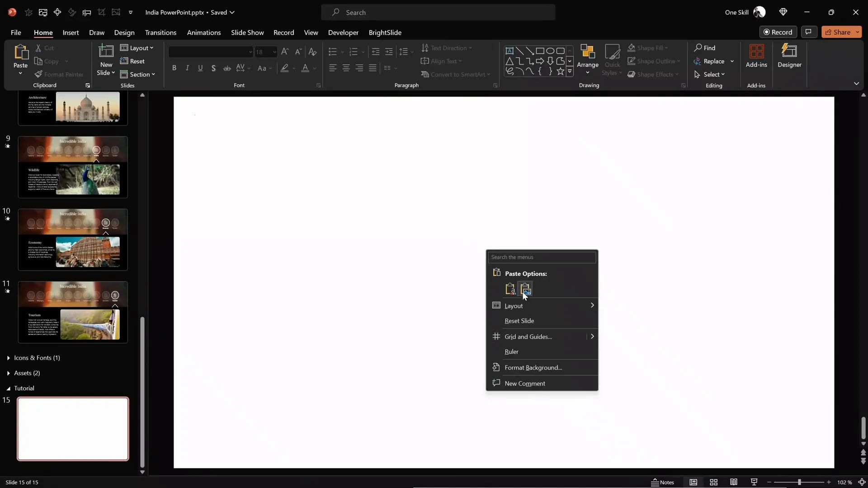Click the Add-ins icon in the ribbon

pyautogui.click(x=756, y=56)
